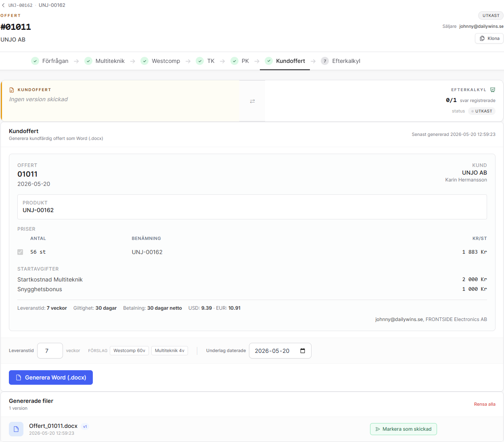
Task: Click the copy icon on Klona button
Action: (482, 38)
